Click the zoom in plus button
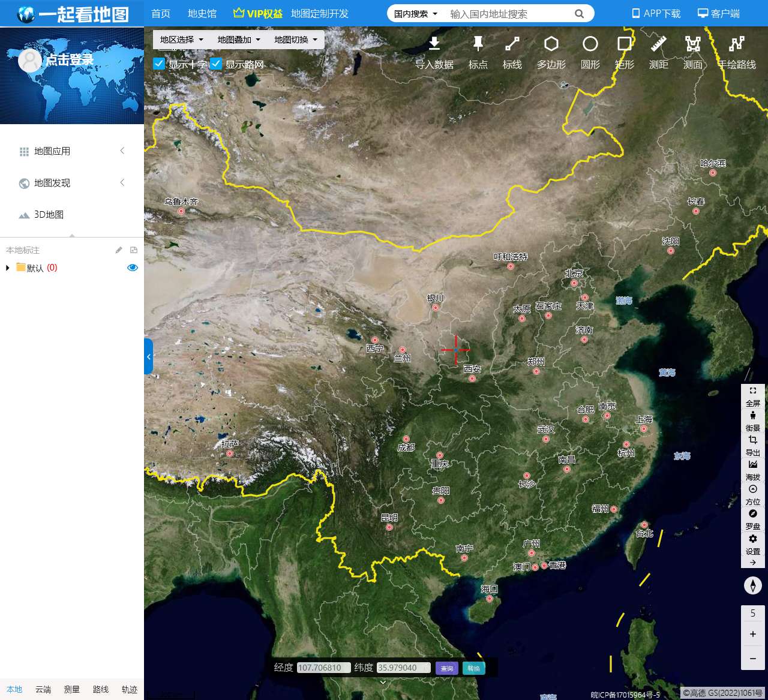This screenshot has width=768, height=700. point(752,634)
